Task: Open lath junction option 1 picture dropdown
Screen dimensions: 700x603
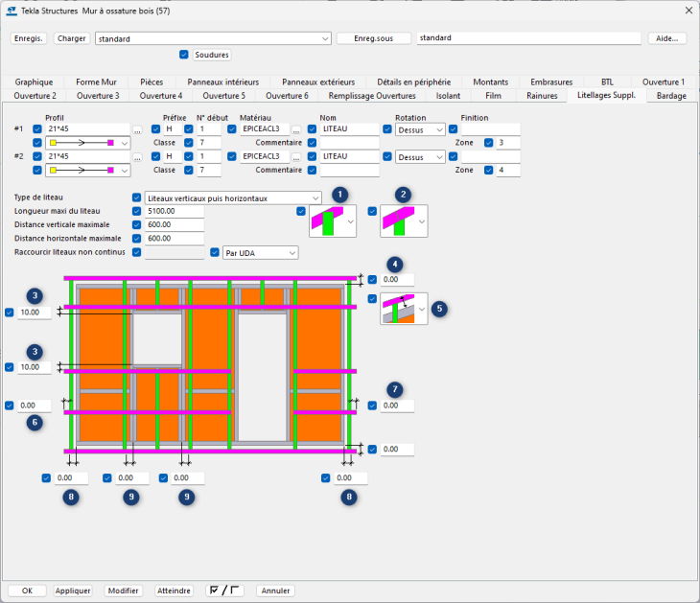Action: [332, 220]
